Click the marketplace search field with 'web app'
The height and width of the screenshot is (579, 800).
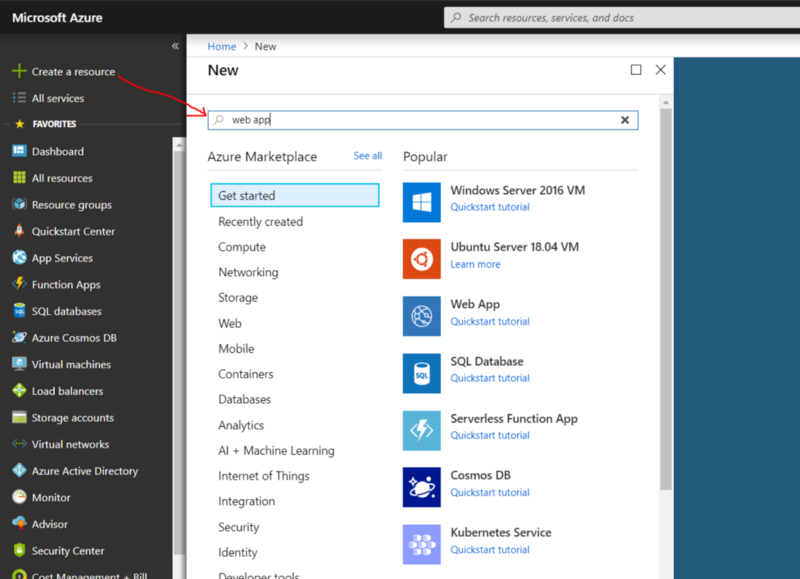pyautogui.click(x=422, y=120)
